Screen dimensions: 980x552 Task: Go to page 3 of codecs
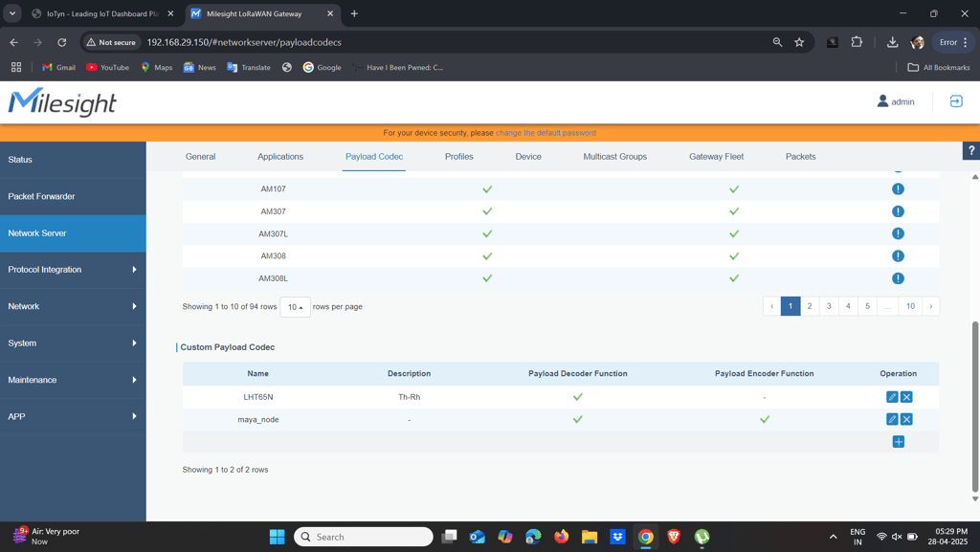[829, 306]
